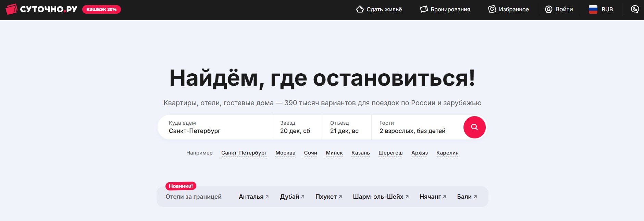The image size is (644, 221).
Task: Click the Новинка! badge
Action: coord(181,186)
